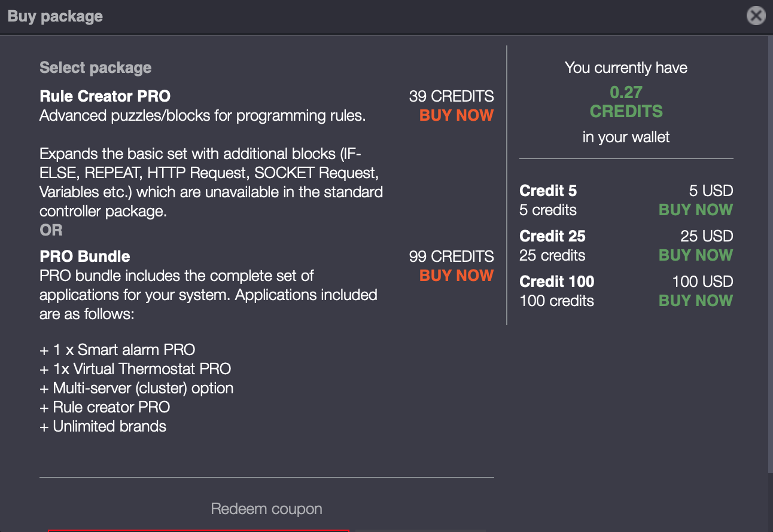Click the Buy package title bar text
773x532 pixels.
tap(55, 16)
